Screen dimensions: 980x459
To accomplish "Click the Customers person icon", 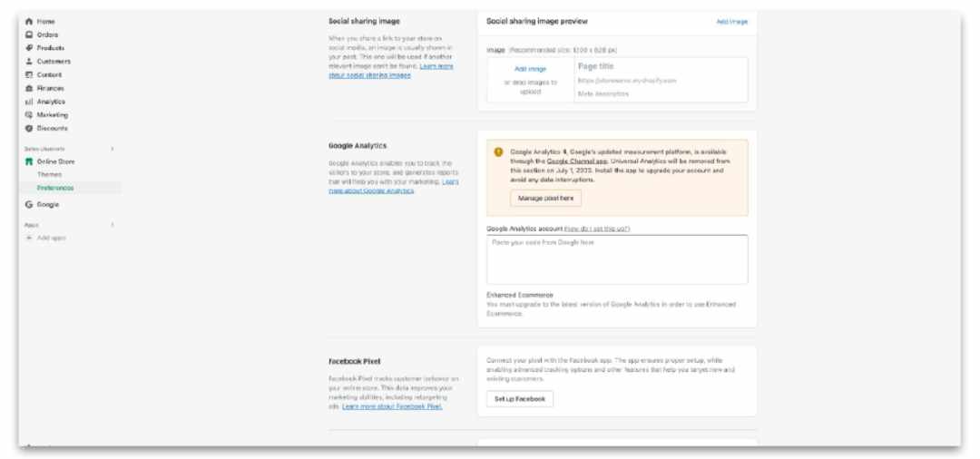I will (29, 61).
